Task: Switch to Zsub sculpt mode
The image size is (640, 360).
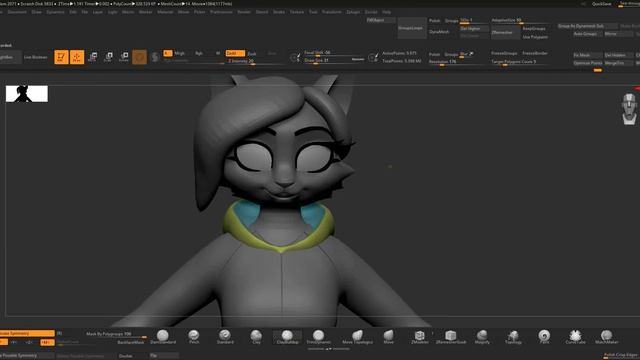Action: click(252, 53)
